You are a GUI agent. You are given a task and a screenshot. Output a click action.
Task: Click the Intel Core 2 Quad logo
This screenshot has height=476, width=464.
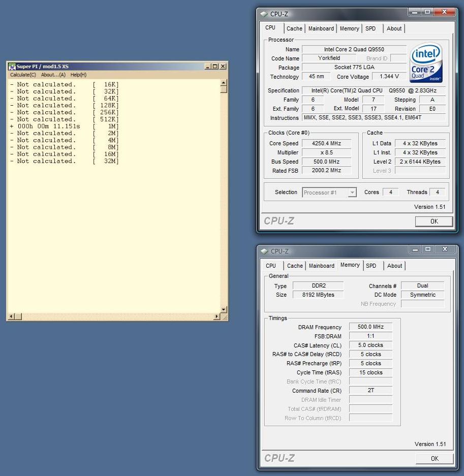click(x=426, y=63)
